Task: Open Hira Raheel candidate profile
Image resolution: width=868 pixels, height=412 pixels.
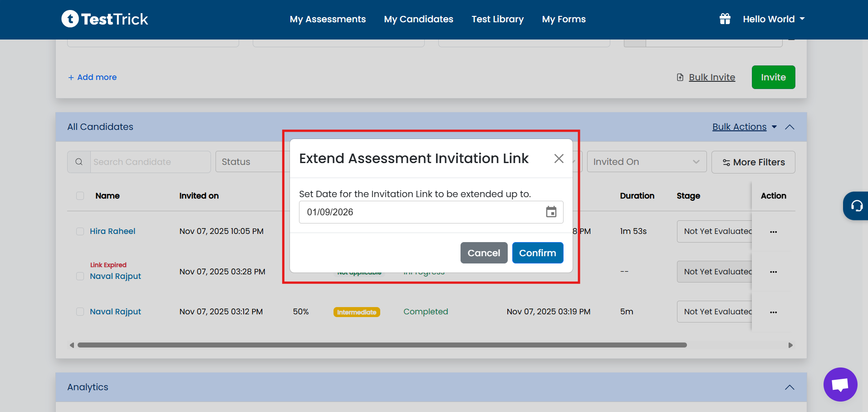Action: [x=113, y=231]
